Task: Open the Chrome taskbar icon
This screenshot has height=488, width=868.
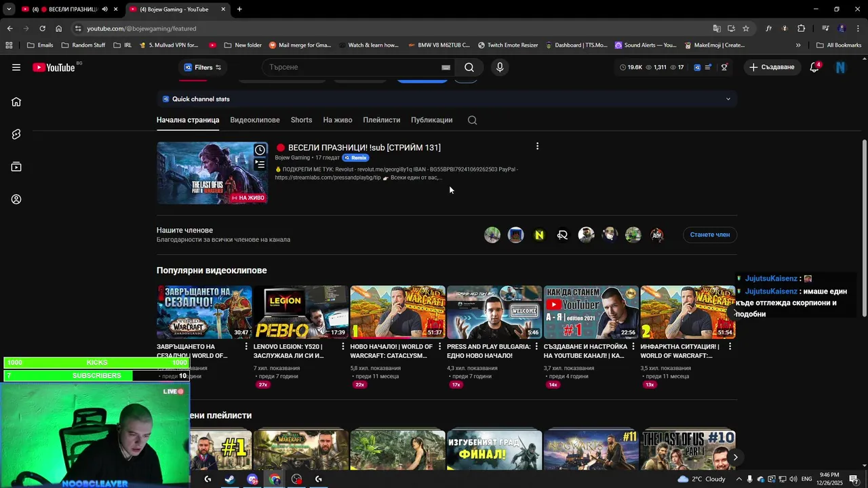Action: pyautogui.click(x=275, y=479)
